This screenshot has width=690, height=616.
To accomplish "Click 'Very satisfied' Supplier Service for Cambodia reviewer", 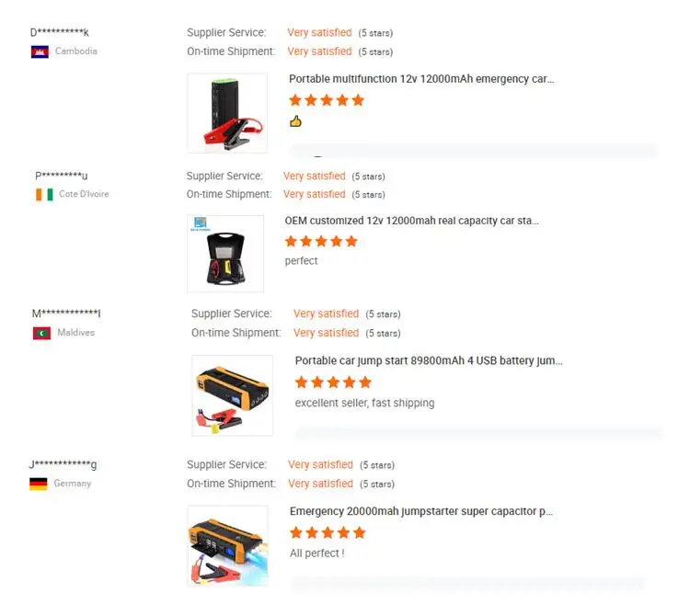I will coord(319,33).
